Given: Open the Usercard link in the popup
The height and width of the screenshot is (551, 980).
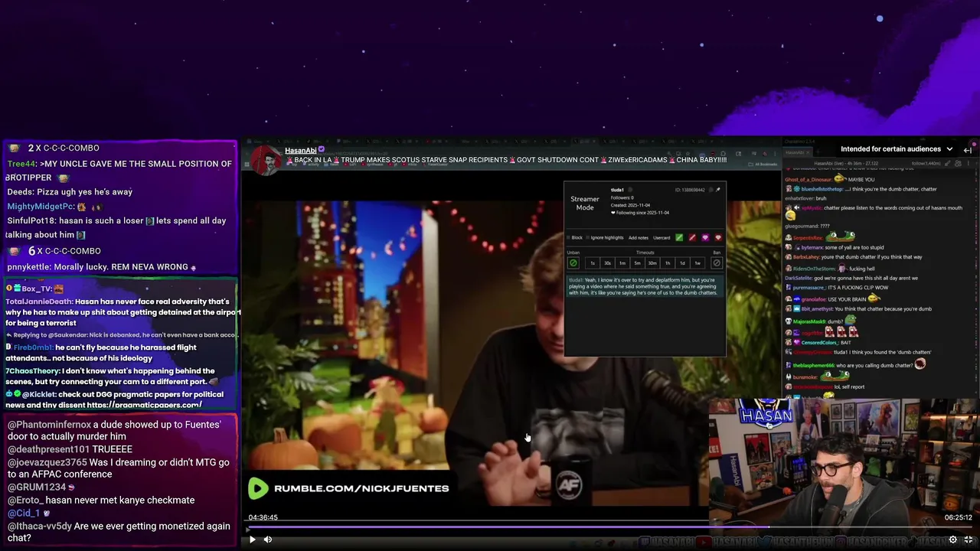Looking at the screenshot, I should [x=661, y=238].
